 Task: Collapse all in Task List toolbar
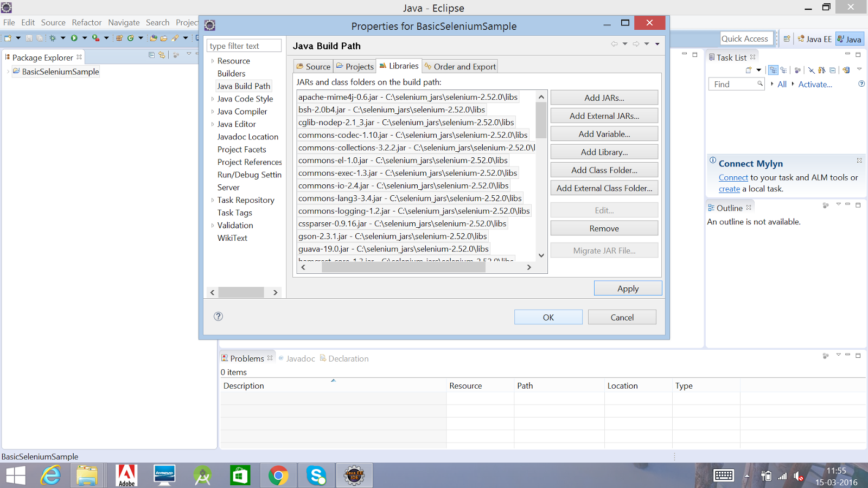tap(833, 70)
